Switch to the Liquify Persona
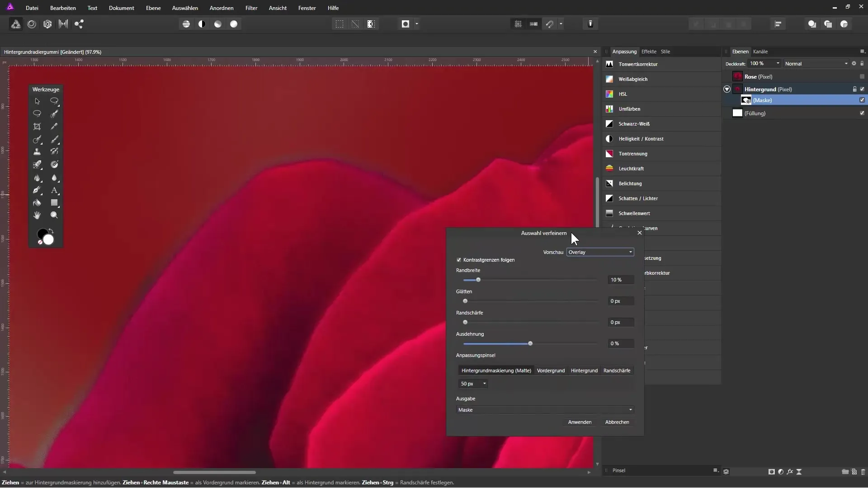The height and width of the screenshot is (488, 868). coord(32,24)
